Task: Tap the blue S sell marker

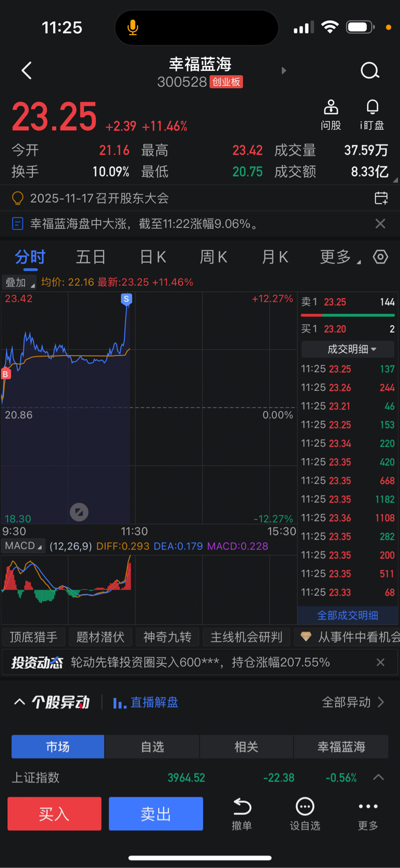Action: pyautogui.click(x=126, y=299)
